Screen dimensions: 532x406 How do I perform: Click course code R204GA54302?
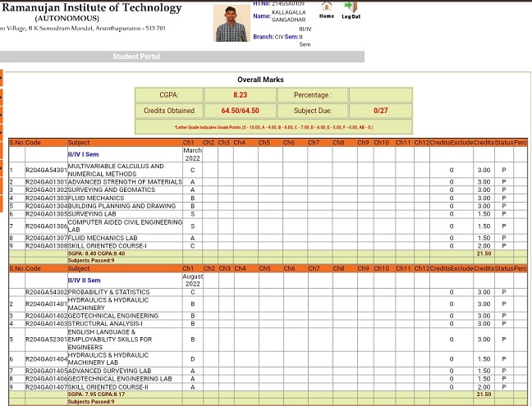(x=47, y=292)
